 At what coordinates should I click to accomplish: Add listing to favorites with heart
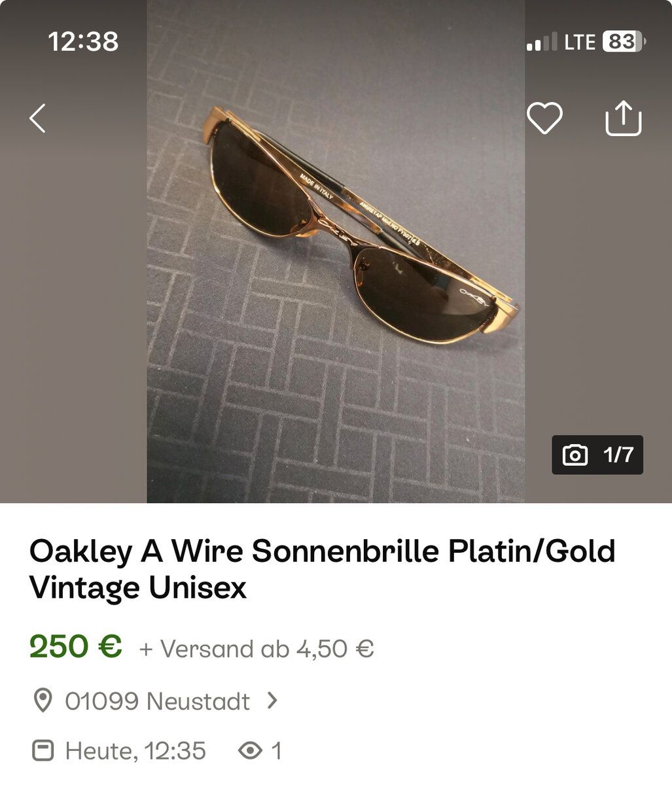tap(544, 118)
